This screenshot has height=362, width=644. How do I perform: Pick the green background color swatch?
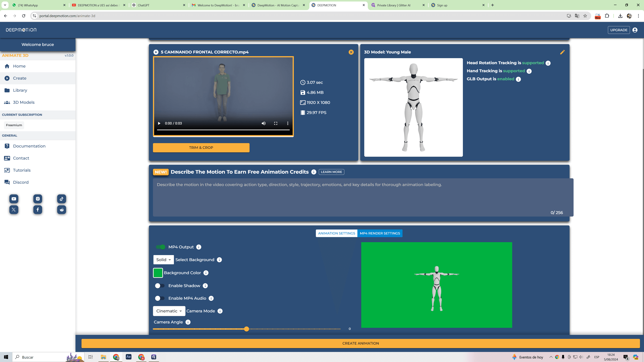click(x=158, y=273)
